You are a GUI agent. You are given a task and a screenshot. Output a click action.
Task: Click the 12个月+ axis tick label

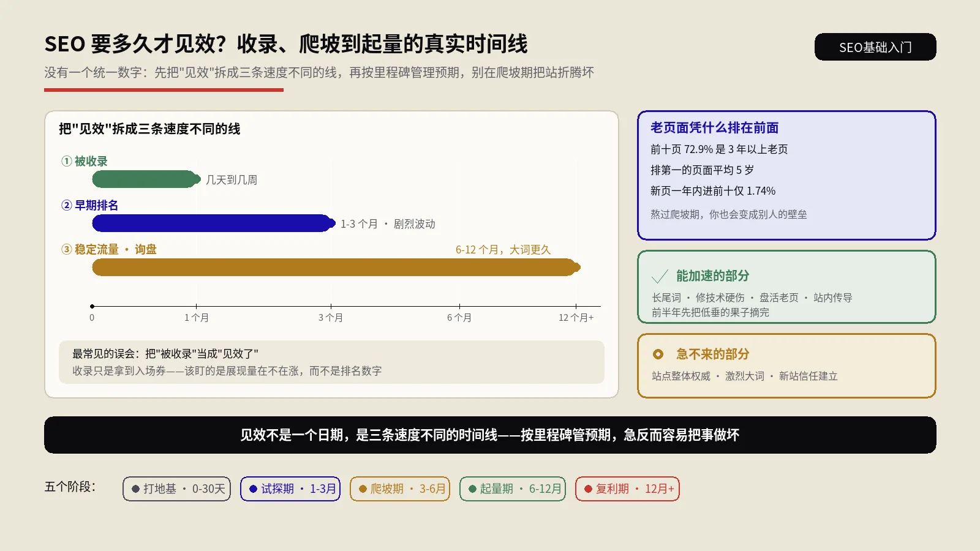pyautogui.click(x=576, y=317)
